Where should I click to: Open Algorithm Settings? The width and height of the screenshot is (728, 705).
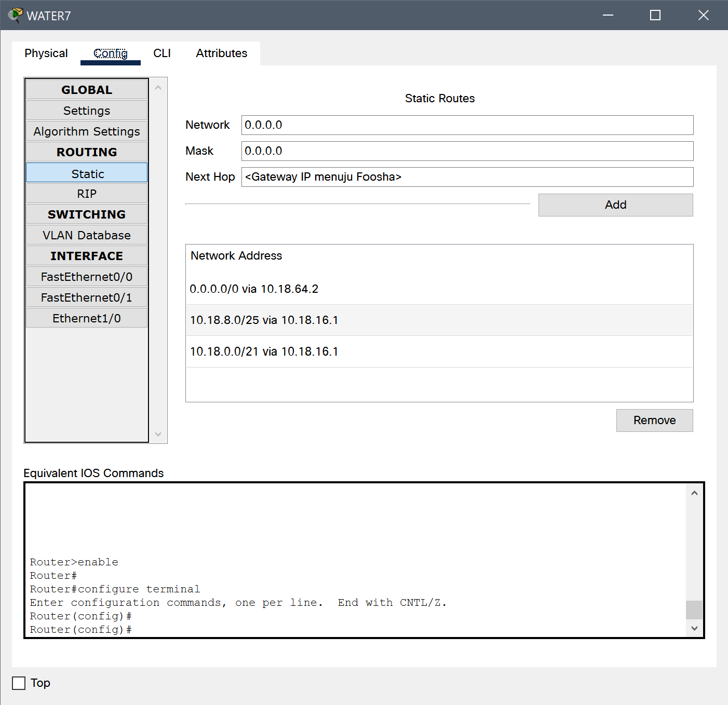[87, 131]
